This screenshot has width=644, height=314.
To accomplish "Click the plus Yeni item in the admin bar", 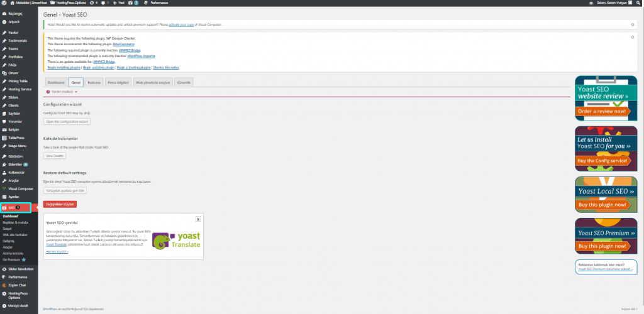I will coord(119,3).
